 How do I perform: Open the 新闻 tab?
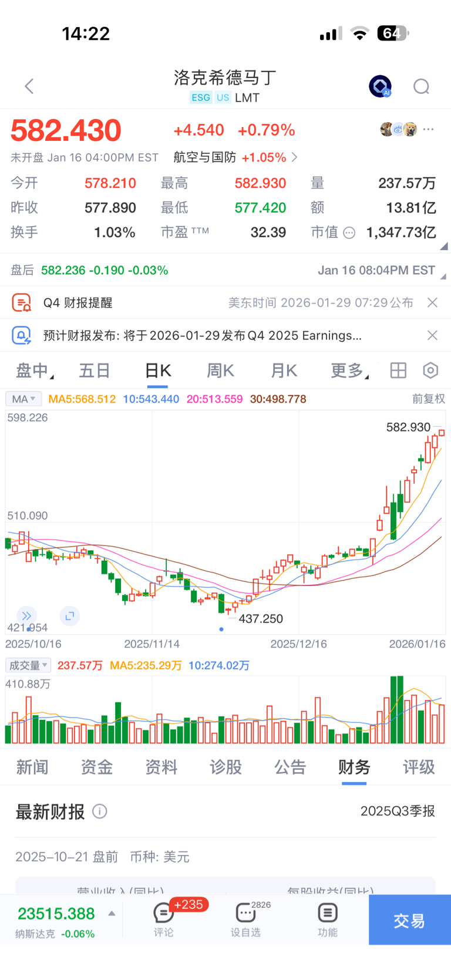click(x=32, y=767)
